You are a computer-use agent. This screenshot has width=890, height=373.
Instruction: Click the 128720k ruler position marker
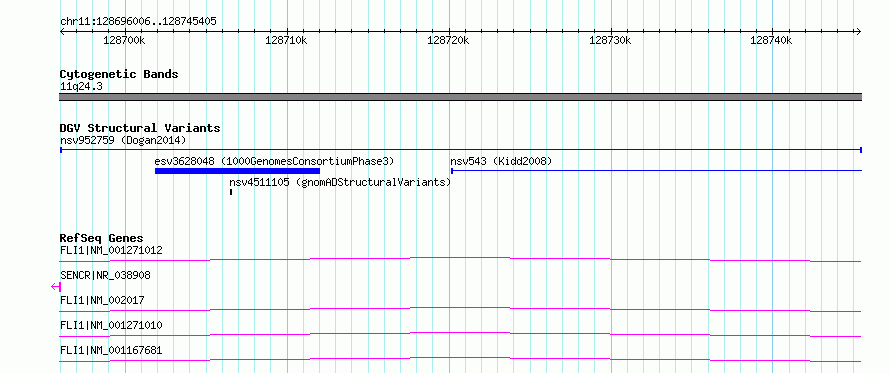point(448,41)
